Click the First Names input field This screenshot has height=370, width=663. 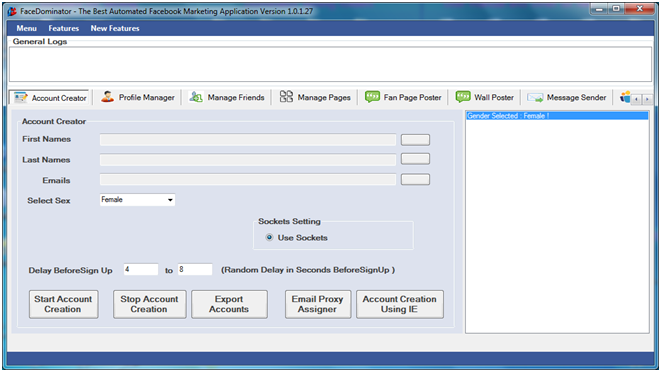248,140
